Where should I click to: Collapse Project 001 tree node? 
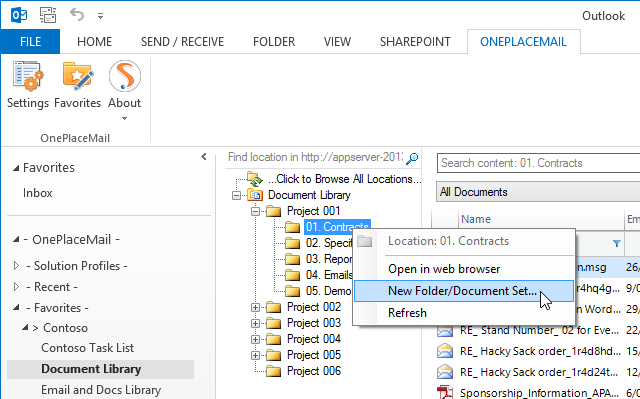click(x=256, y=211)
